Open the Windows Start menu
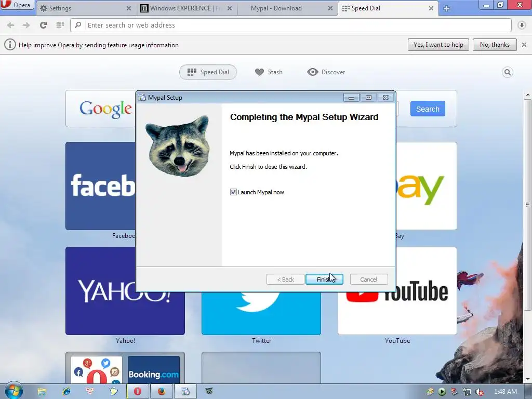The image size is (532, 399). [x=14, y=391]
